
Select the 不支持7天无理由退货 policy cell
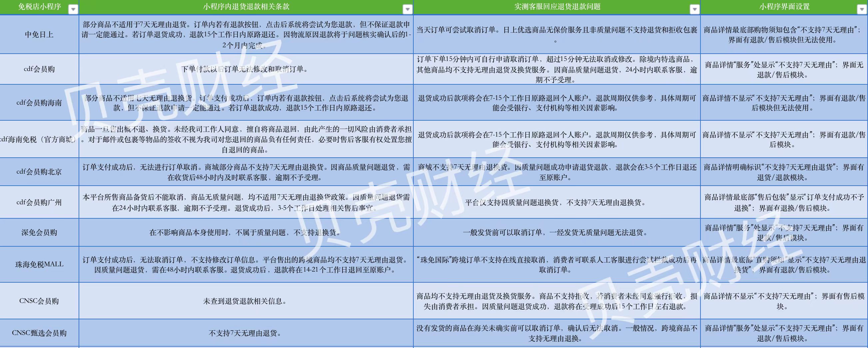coord(245,333)
